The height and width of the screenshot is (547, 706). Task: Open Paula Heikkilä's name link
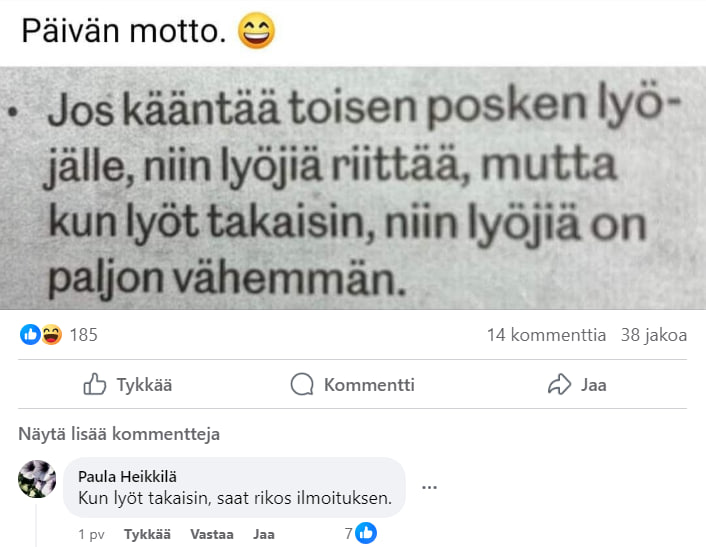click(127, 476)
